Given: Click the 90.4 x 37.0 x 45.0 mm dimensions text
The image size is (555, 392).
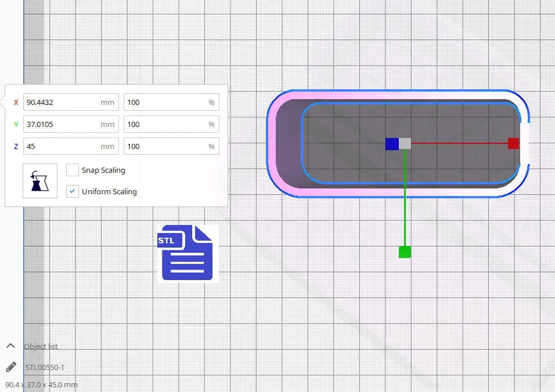Looking at the screenshot, I should 41,384.
